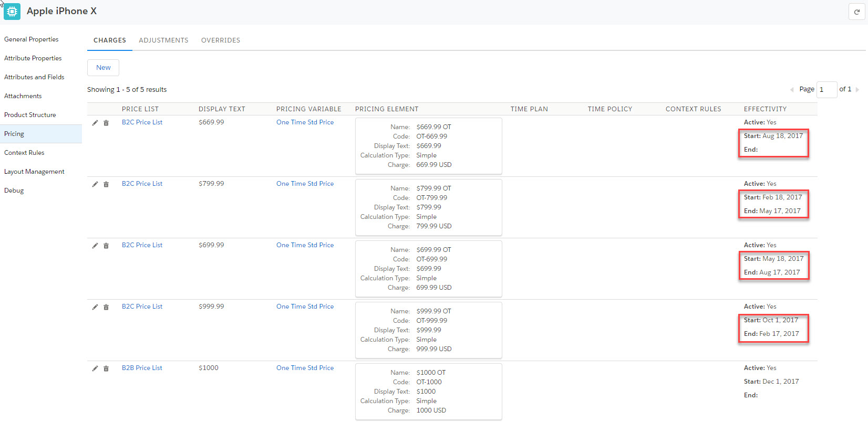Screen dimensions: 868x422
Task: Open One Time Std Price for $699.99 row
Action: coord(305,245)
